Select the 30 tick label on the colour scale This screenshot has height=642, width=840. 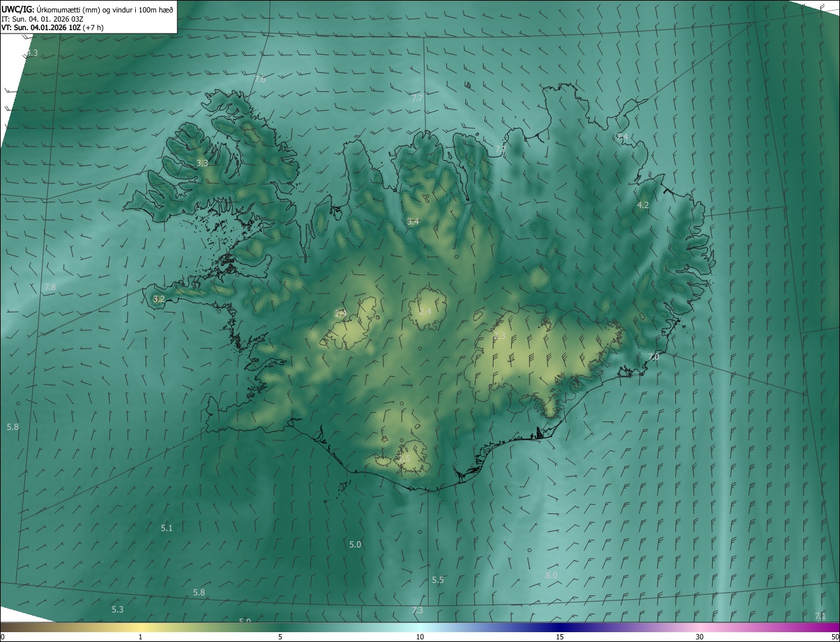(700, 637)
